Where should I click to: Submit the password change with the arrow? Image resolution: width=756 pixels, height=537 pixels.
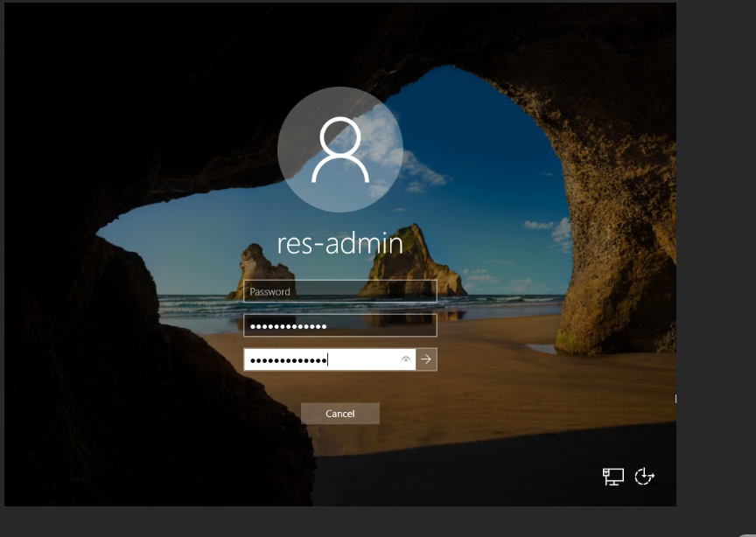click(x=426, y=359)
